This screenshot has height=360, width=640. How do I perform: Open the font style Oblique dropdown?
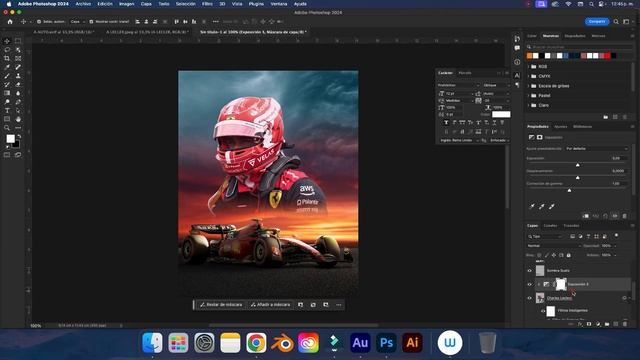496,85
